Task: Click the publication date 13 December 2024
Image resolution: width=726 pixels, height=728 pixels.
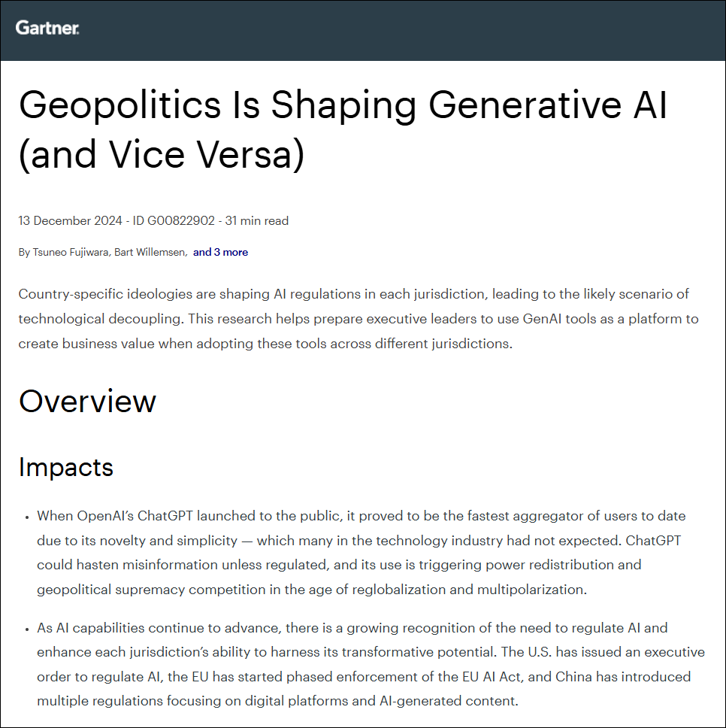Action: point(70,220)
